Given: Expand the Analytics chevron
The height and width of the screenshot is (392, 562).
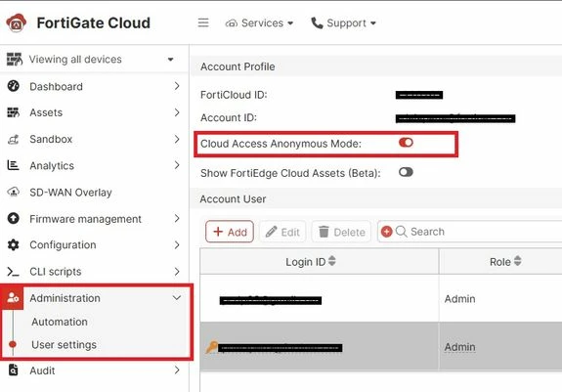Looking at the screenshot, I should click(x=177, y=165).
